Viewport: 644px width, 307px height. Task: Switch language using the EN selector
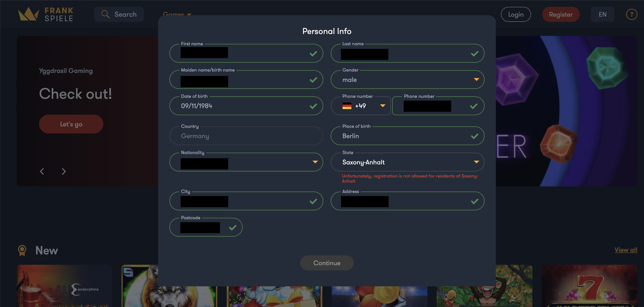(602, 14)
